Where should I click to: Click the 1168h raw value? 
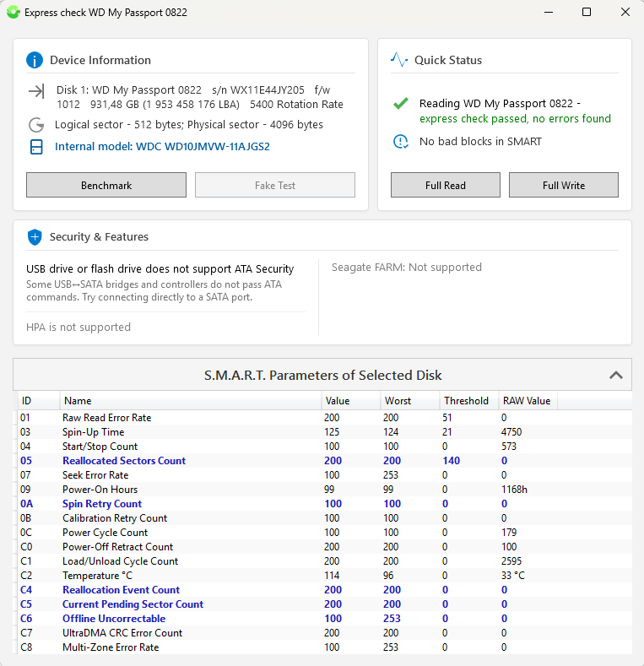point(514,490)
